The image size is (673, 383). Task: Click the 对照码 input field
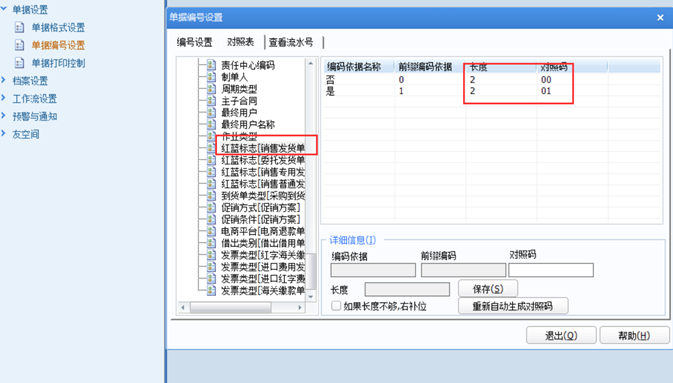pos(551,270)
